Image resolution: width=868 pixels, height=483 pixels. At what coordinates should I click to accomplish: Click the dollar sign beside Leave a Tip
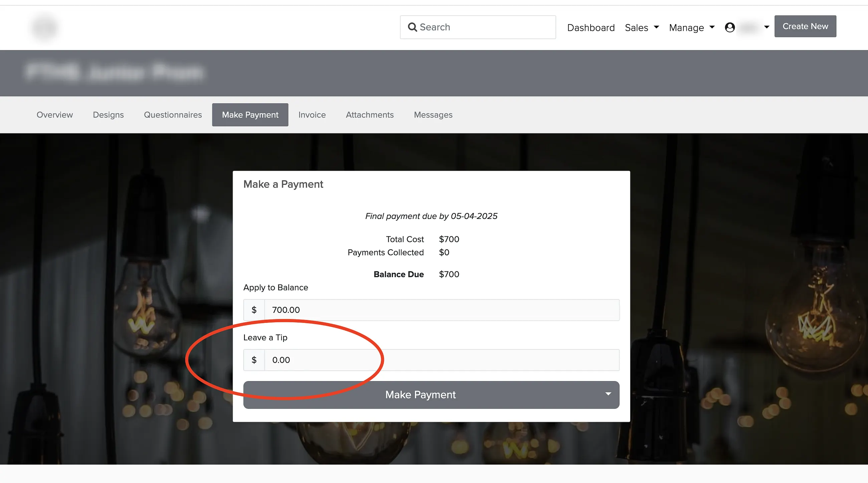pos(254,360)
